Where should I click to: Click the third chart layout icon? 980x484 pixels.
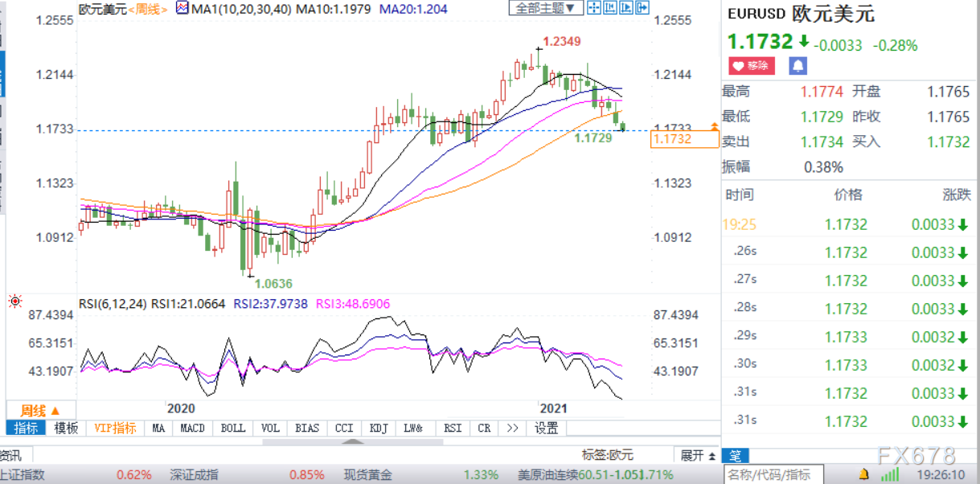(625, 9)
